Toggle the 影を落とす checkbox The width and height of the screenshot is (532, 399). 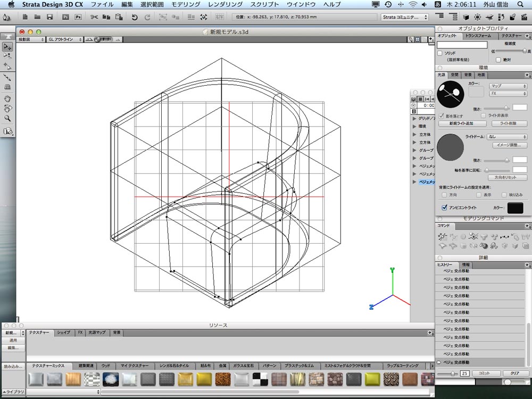click(x=442, y=115)
